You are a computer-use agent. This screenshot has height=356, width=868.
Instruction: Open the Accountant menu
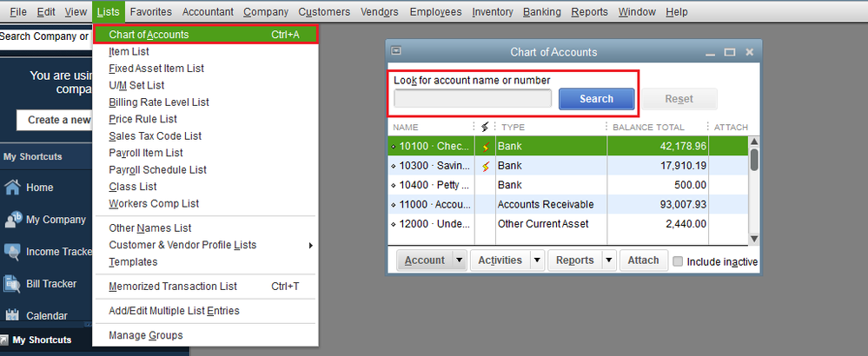(x=209, y=11)
